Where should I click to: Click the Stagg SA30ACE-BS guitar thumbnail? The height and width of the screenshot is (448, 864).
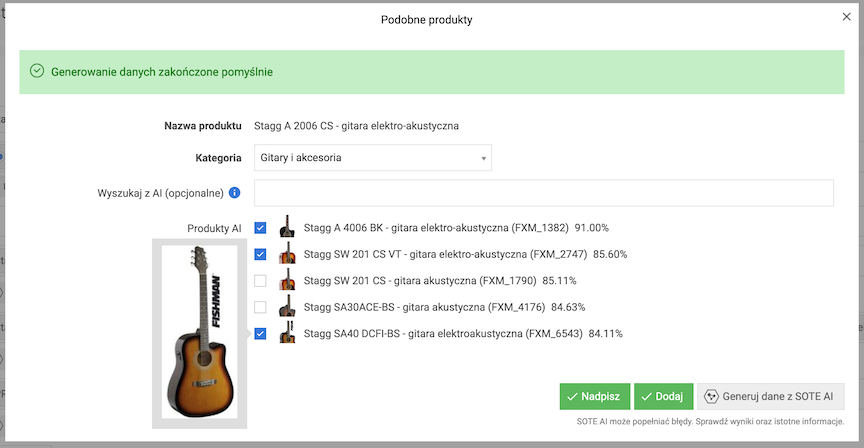(287, 306)
